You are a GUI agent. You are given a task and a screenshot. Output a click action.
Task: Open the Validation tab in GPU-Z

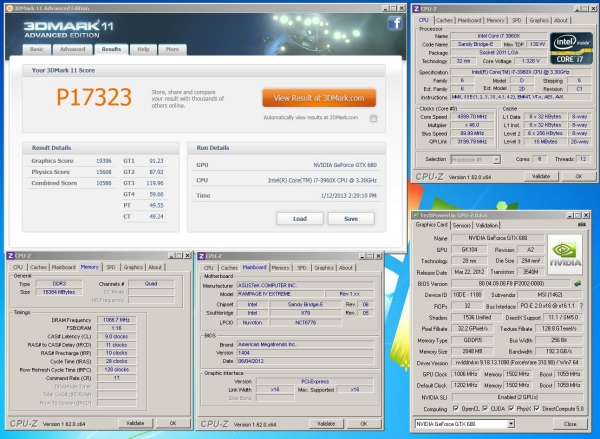click(x=486, y=225)
